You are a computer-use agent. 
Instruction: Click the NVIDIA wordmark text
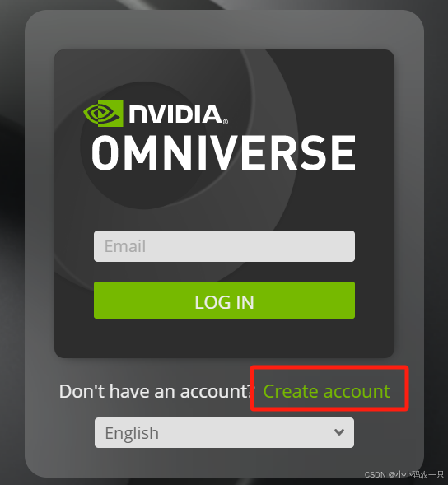pos(175,114)
